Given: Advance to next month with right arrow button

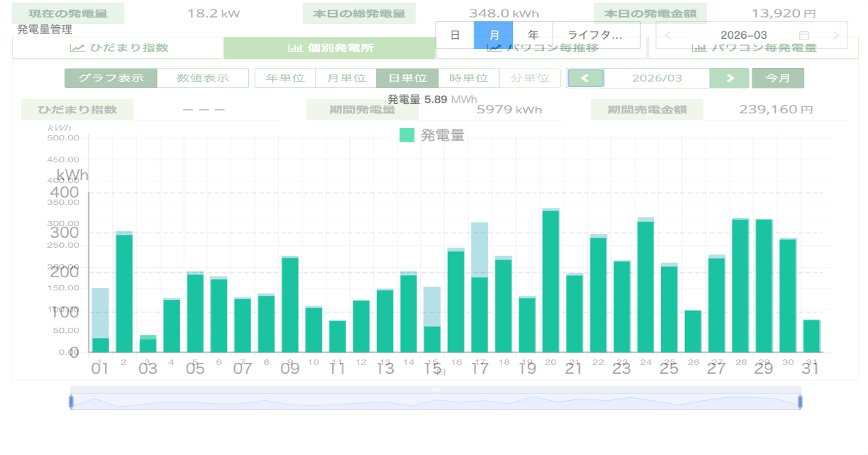Looking at the screenshot, I should click(730, 78).
